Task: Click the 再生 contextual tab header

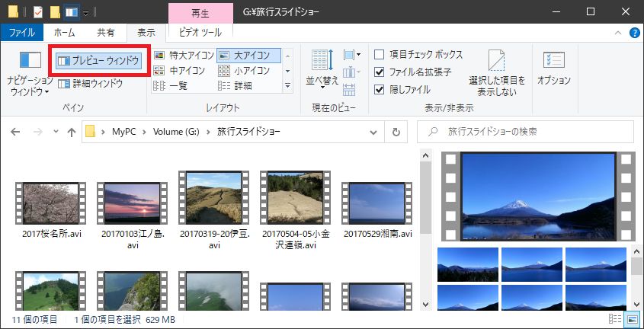Action: click(x=200, y=14)
